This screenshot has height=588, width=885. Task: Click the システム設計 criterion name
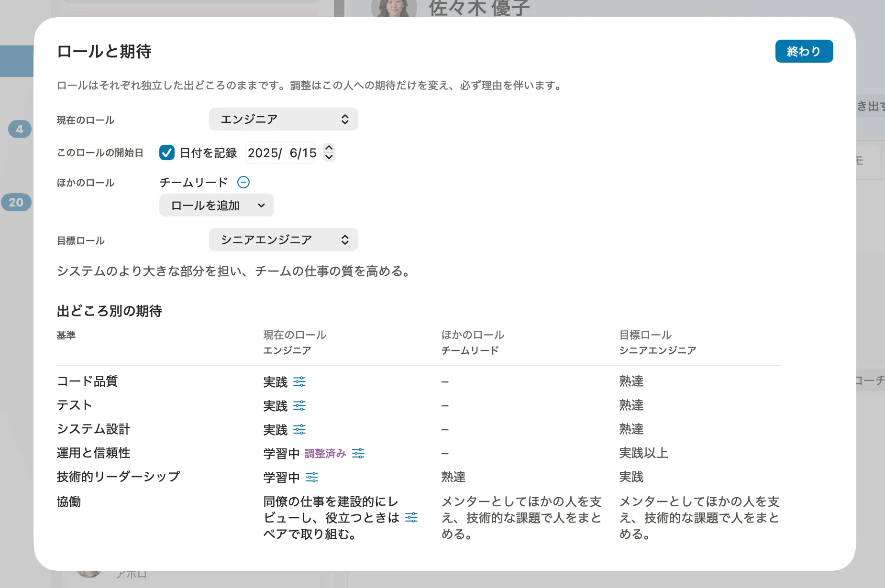coord(93,429)
